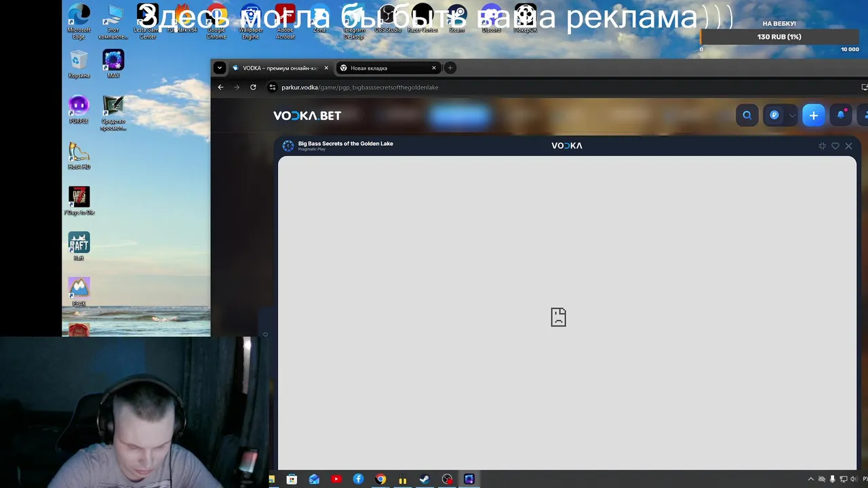The image size is (868, 488).
Task: Open OBS Studio from the taskbar
Action: pyautogui.click(x=447, y=479)
